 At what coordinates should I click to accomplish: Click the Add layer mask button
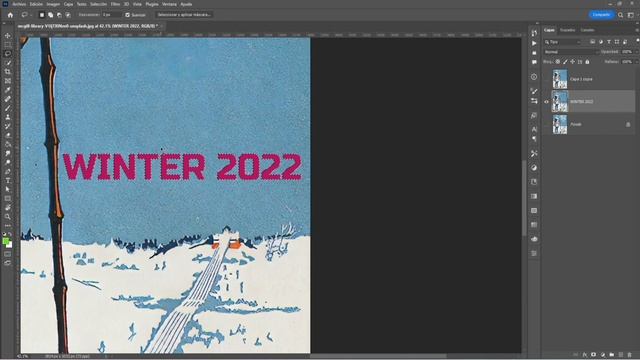coord(593,355)
